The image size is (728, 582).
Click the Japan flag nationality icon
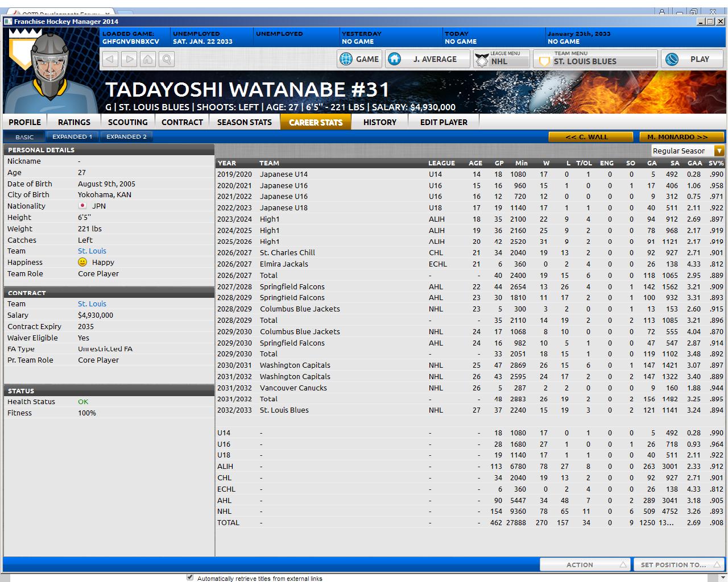tap(82, 206)
